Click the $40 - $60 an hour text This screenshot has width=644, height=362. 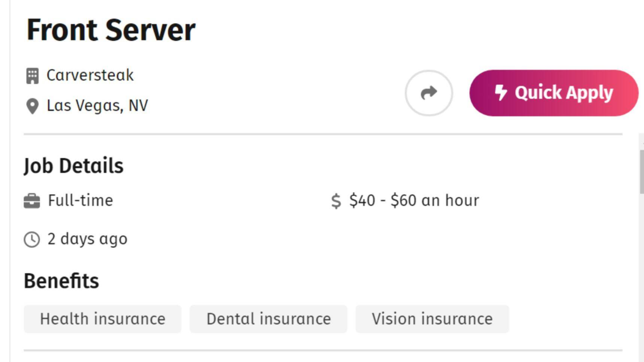(414, 201)
